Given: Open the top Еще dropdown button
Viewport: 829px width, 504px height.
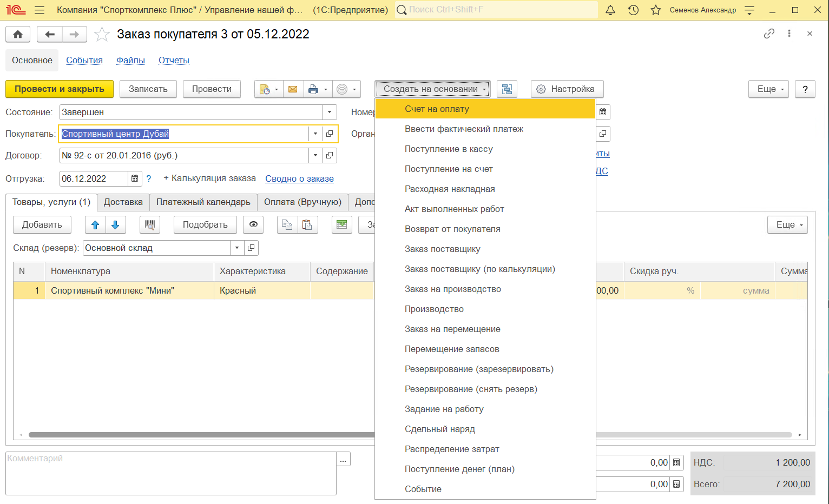Looking at the screenshot, I should coord(768,89).
